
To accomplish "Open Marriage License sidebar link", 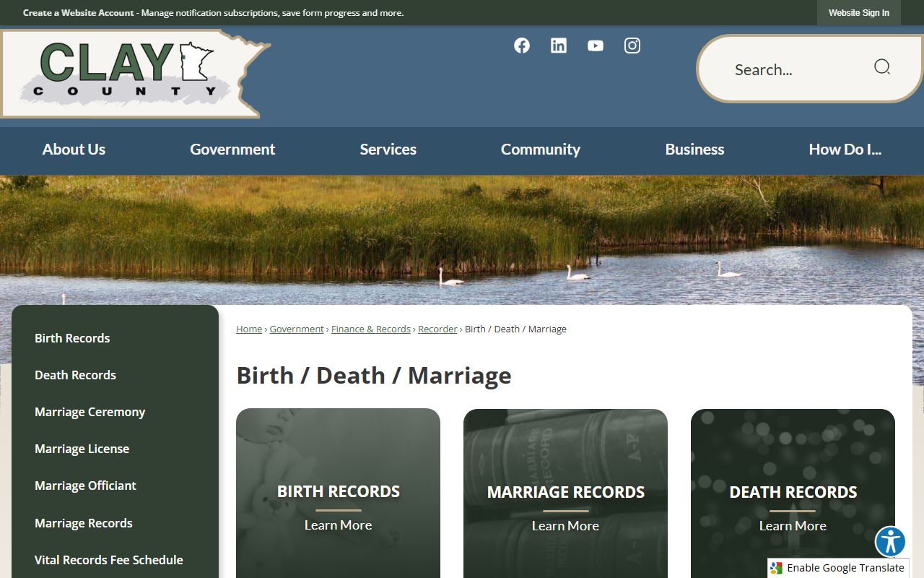I will [x=82, y=449].
